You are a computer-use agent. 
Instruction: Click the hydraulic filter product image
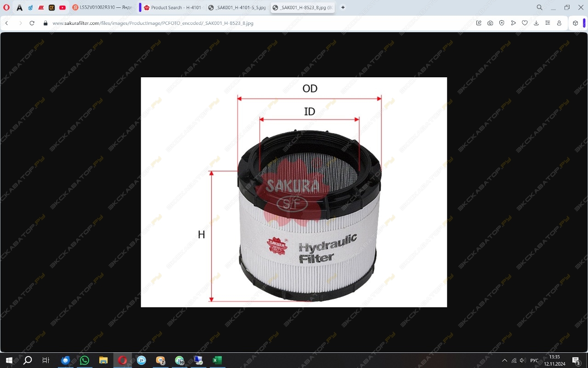294,192
